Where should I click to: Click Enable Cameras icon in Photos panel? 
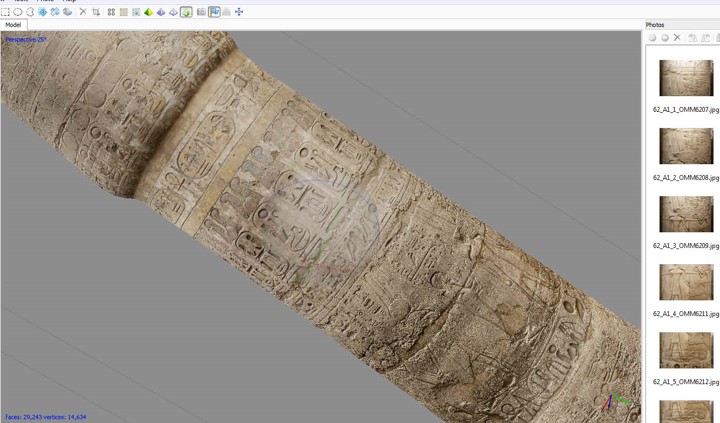(x=652, y=38)
